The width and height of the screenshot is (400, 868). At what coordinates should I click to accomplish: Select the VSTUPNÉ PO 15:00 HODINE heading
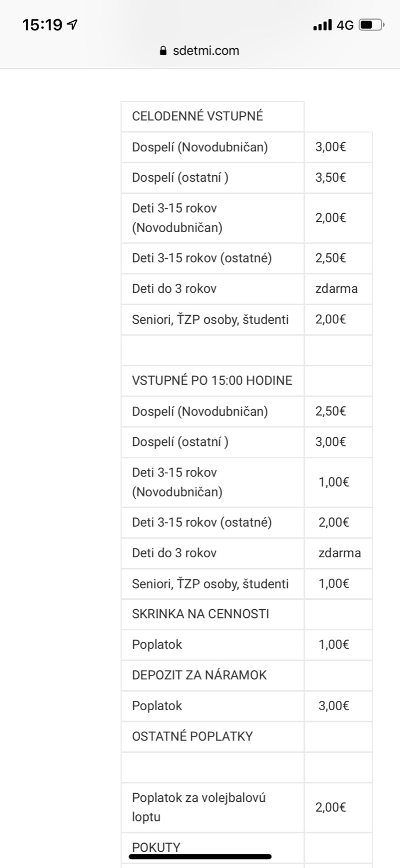pos(212,380)
